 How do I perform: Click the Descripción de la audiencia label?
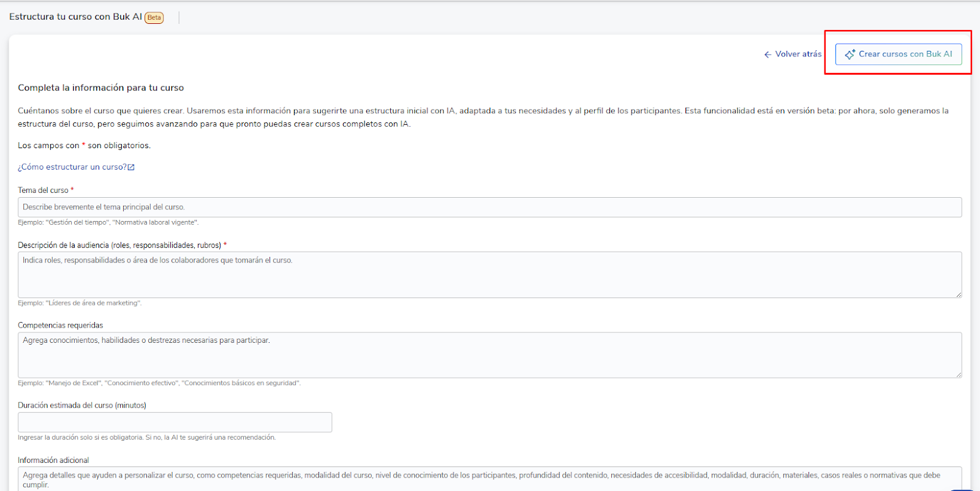pos(119,245)
